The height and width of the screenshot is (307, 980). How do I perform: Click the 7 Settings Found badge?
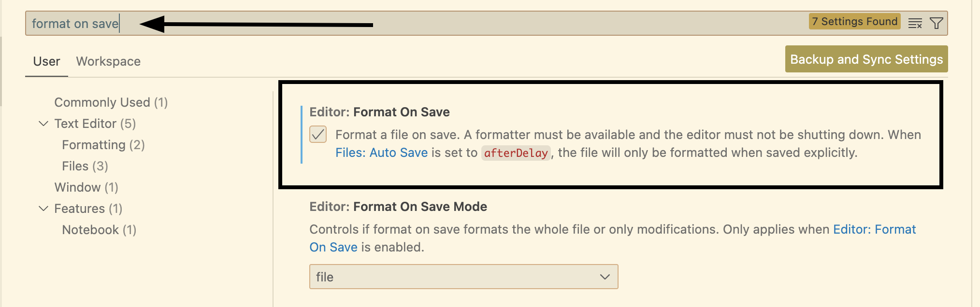click(855, 22)
